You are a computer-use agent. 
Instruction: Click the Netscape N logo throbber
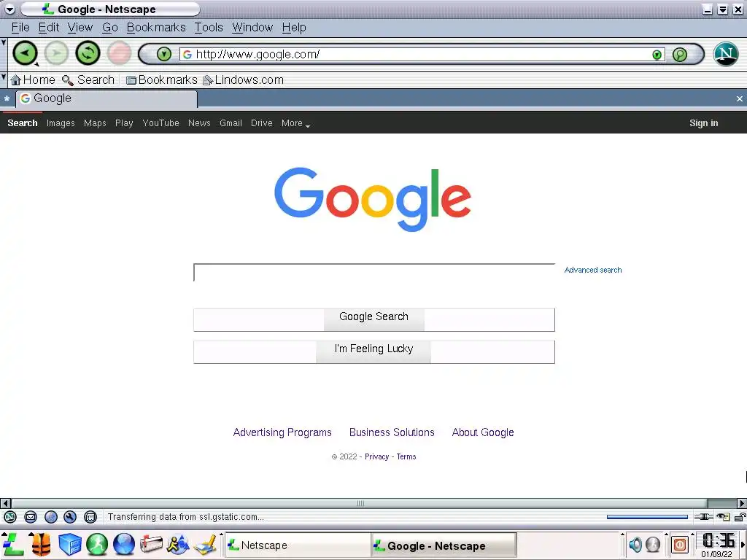(x=726, y=54)
